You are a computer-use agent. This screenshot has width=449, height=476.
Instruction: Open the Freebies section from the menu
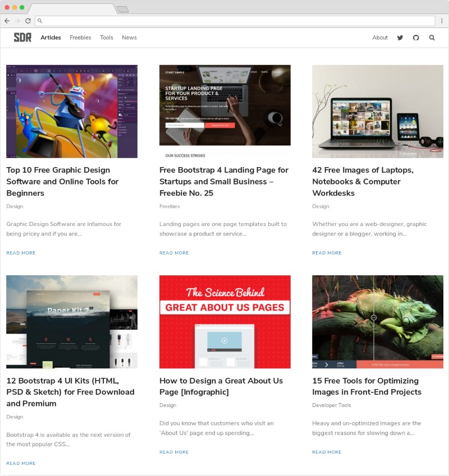pos(80,38)
